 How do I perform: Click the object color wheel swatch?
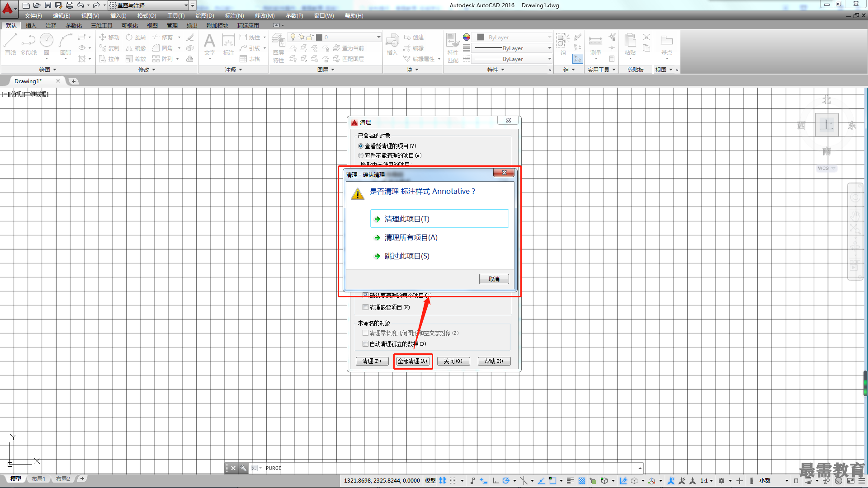(467, 37)
